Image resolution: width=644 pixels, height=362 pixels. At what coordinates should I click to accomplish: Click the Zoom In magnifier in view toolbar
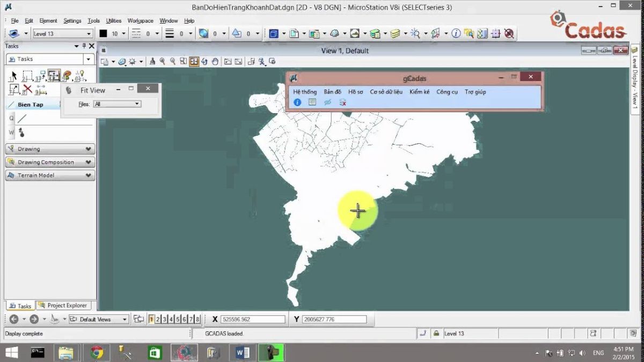pos(162,61)
